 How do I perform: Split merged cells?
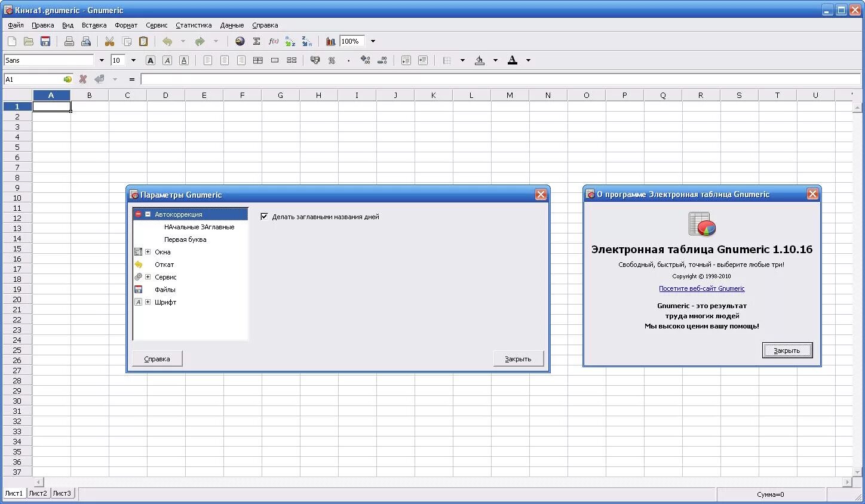click(292, 60)
